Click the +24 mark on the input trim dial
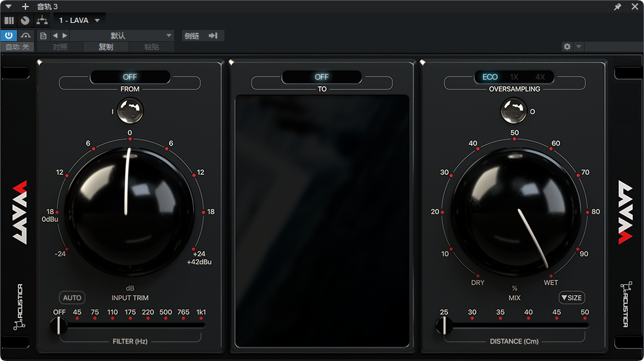This screenshot has height=361, width=644. [x=199, y=254]
